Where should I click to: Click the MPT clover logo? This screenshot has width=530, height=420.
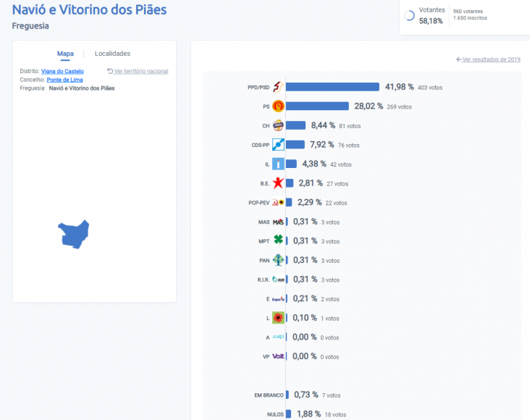tap(277, 241)
